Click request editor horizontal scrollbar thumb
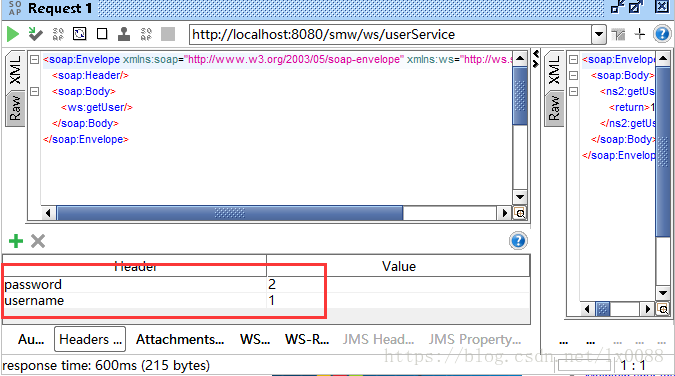Screen dimensions: 675x376 click(229, 213)
